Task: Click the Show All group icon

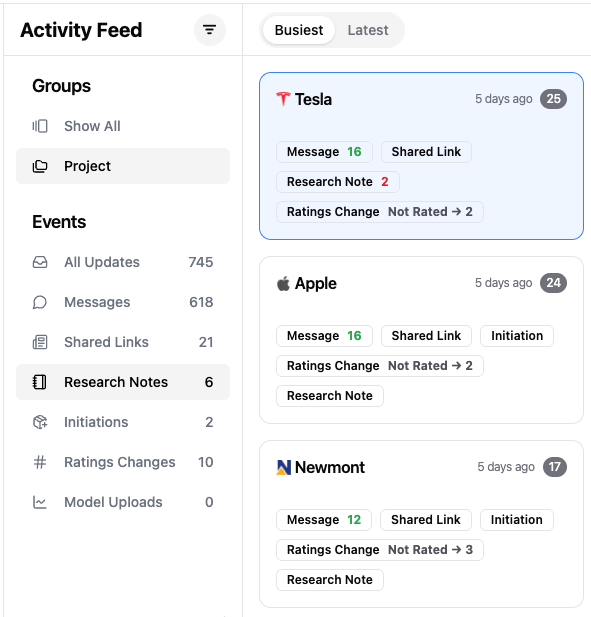Action: (x=40, y=126)
